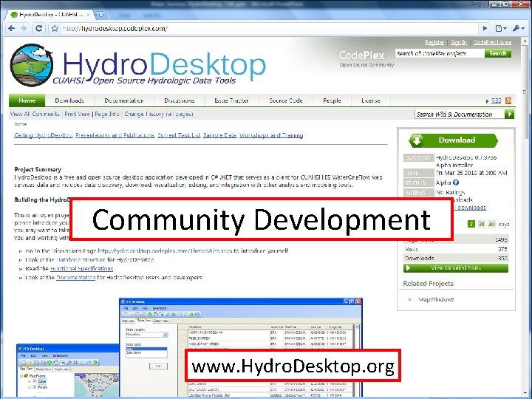Open the MapWindow related project link
This screenshot has height=399, width=532.
[436, 299]
